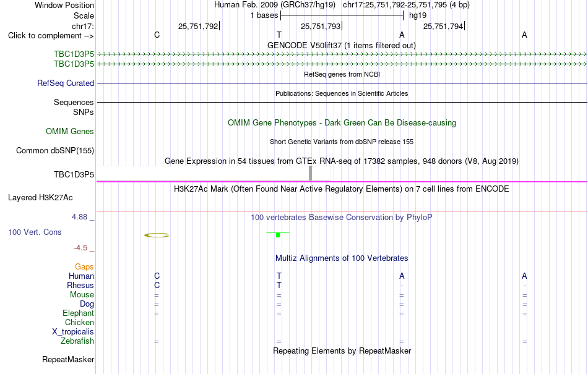Click 'Repeating Elements by RepeatMasker' title
Screen dimensions: 588x374
click(342, 351)
